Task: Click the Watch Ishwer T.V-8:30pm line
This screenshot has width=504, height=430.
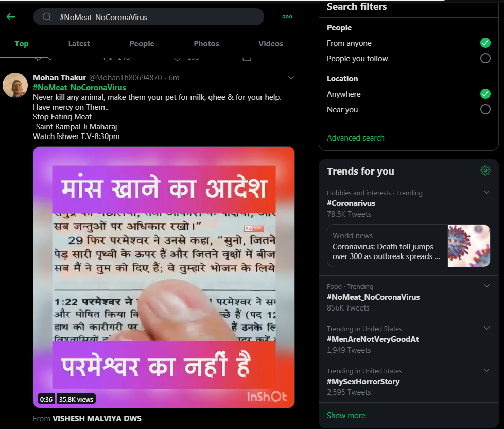Action: pos(76,136)
